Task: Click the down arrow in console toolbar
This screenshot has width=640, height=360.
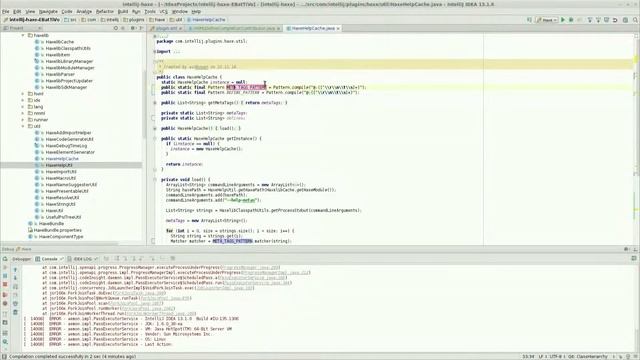Action: (x=15, y=278)
